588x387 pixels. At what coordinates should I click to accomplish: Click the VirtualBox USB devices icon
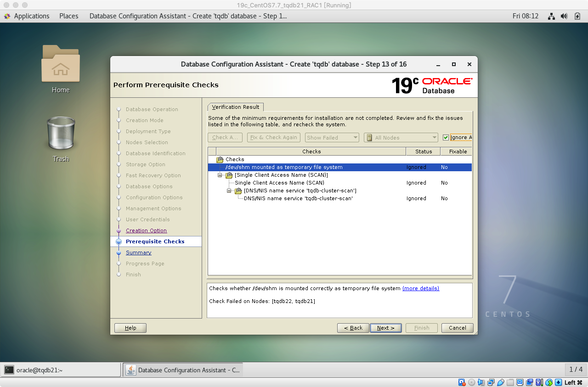pyautogui.click(x=500, y=382)
